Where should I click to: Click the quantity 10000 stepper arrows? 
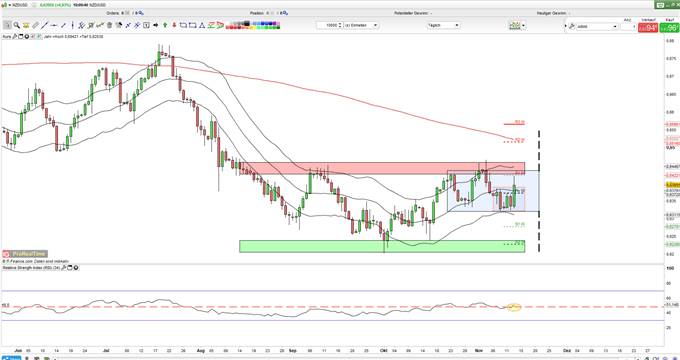pyautogui.click(x=340, y=25)
